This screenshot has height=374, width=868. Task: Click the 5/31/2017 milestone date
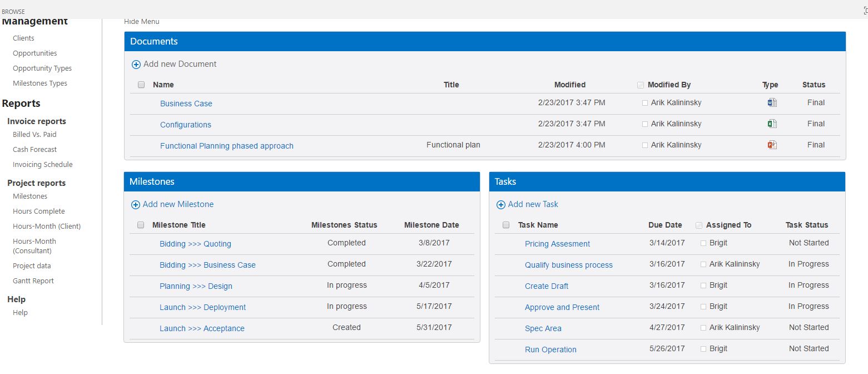(434, 327)
